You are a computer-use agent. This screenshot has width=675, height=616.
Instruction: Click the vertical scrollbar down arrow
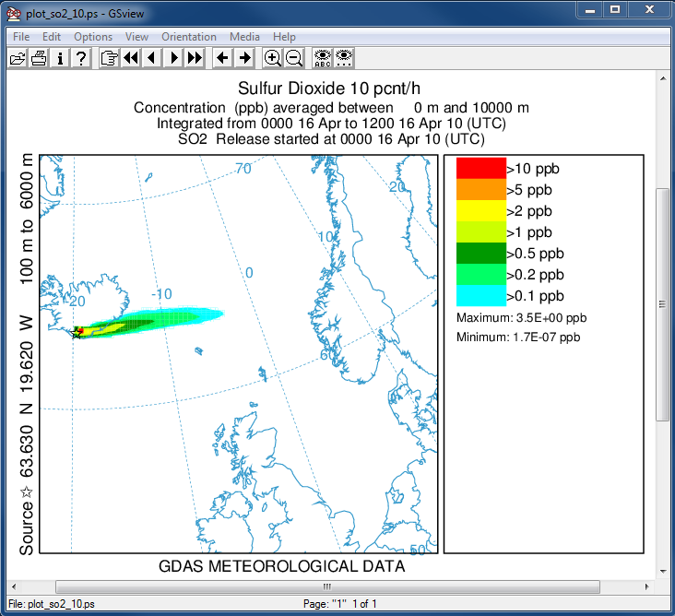663,571
